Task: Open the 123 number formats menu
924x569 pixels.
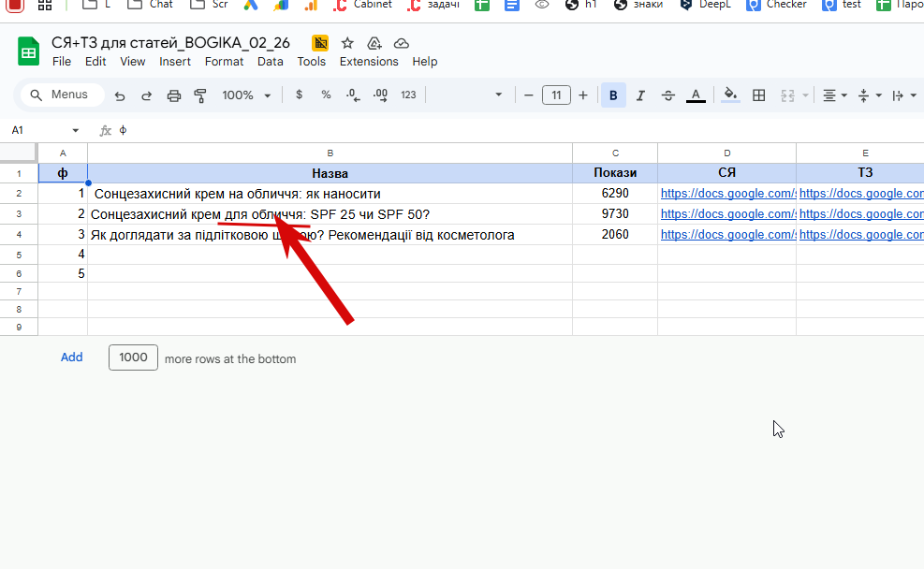Action: pos(408,95)
